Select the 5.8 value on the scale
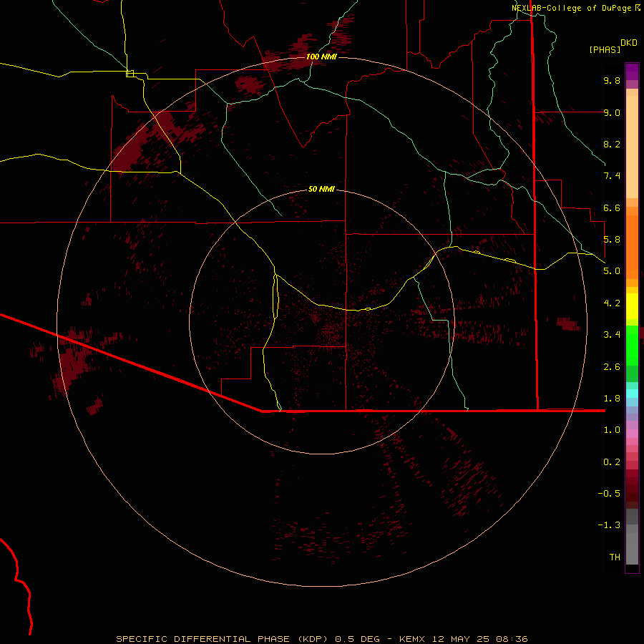The width and height of the screenshot is (644, 644). click(x=612, y=240)
